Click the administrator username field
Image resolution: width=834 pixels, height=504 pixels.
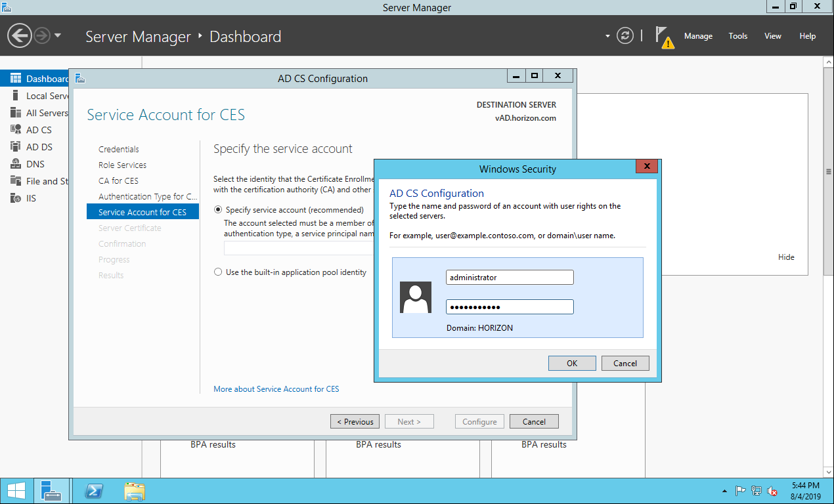(510, 278)
